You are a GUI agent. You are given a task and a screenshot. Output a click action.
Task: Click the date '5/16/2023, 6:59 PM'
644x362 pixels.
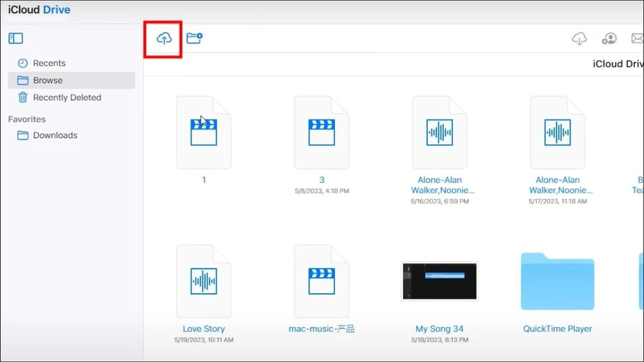point(439,201)
